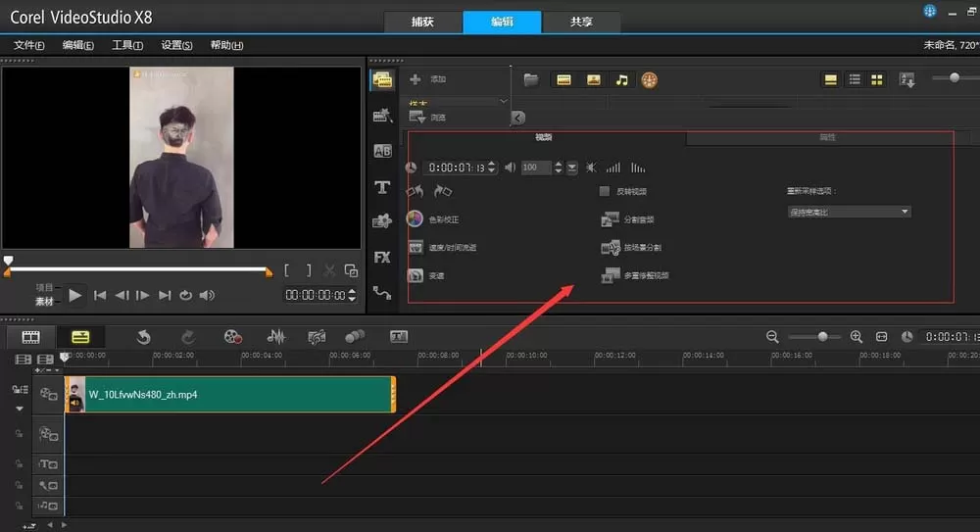
Task: Switch to the 捕获 step tab
Action: (422, 22)
